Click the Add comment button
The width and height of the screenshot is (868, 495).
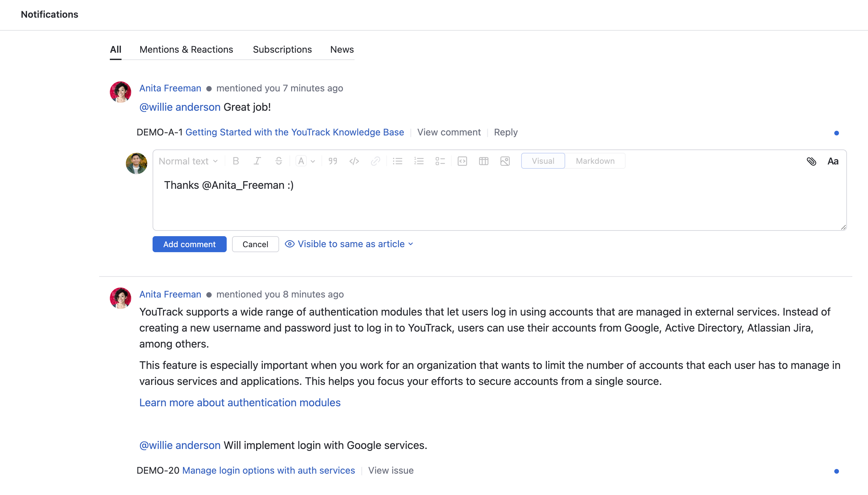click(x=189, y=244)
